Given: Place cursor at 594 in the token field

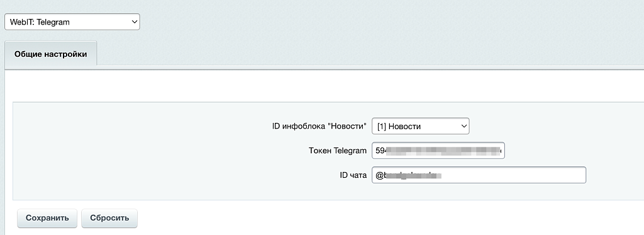Looking at the screenshot, I should point(381,151).
